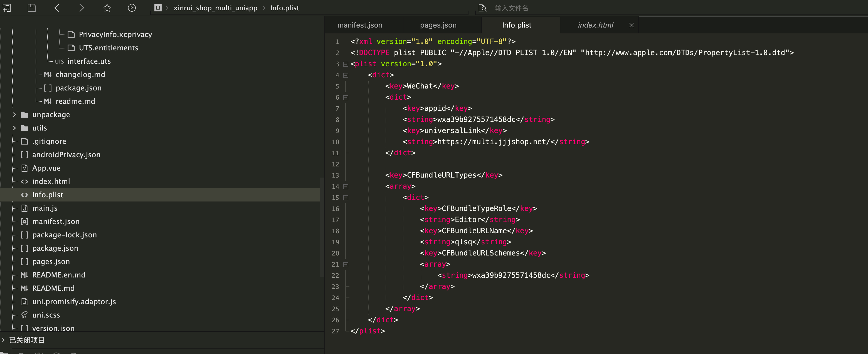Click the save file toolbar icon
Image resolution: width=868 pixels, height=354 pixels.
32,8
